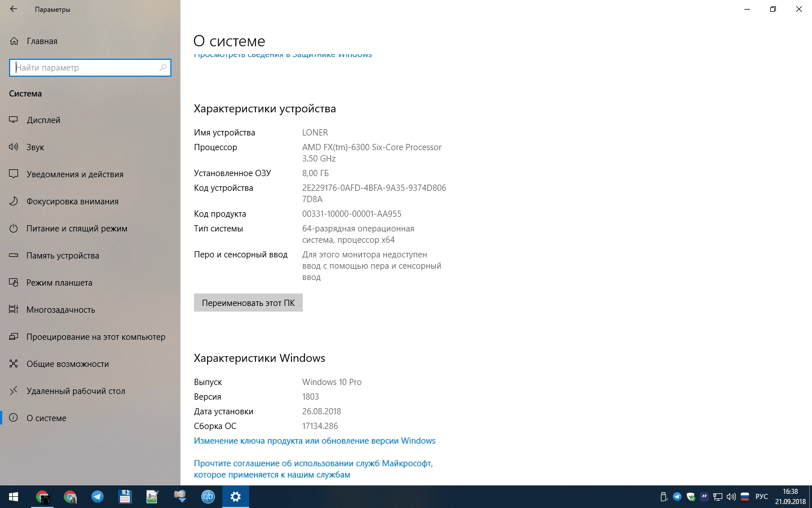
Task: Select Общие возможности shared experiences icon
Action: (x=14, y=364)
